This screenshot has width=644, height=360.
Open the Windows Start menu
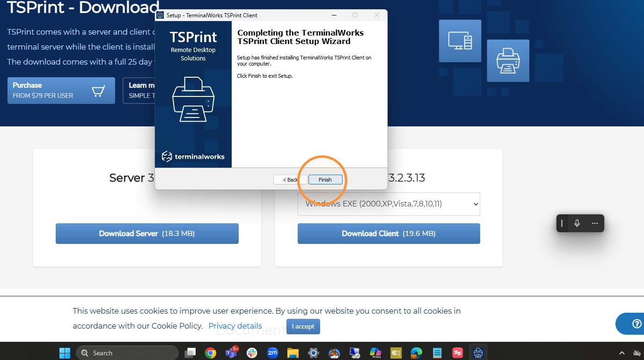click(x=65, y=353)
